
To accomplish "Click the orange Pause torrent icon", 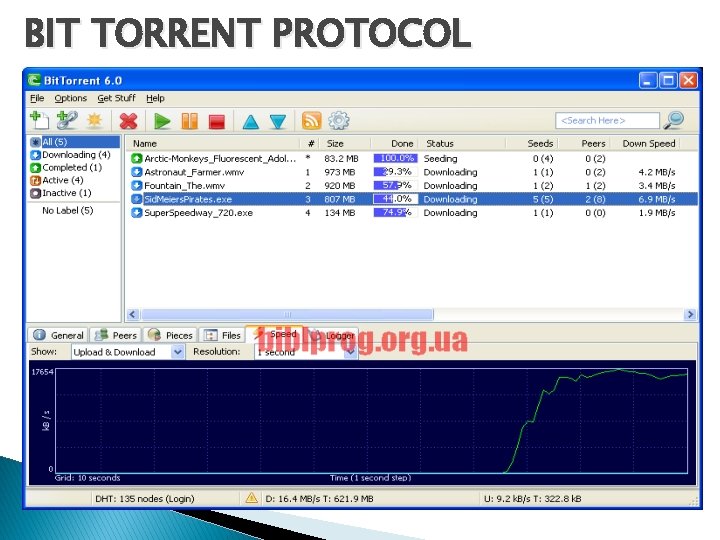I will [x=190, y=121].
